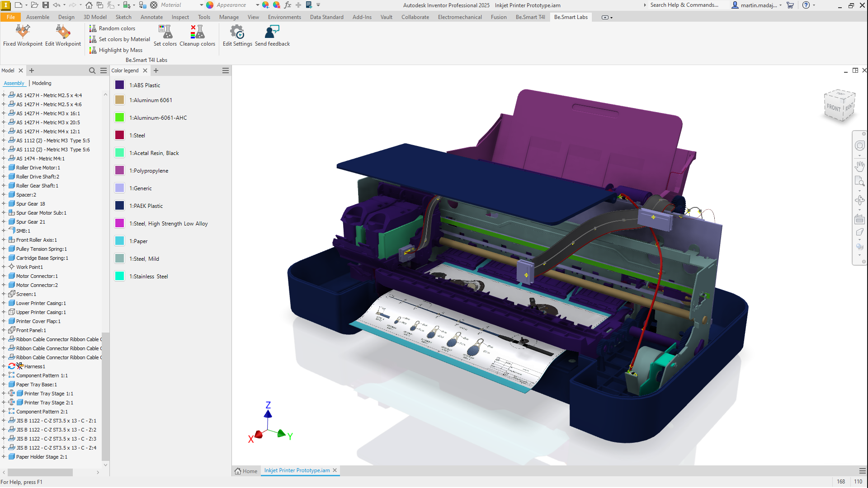
Task: Open the Be.Smart T4I ribbon tab
Action: 530,17
